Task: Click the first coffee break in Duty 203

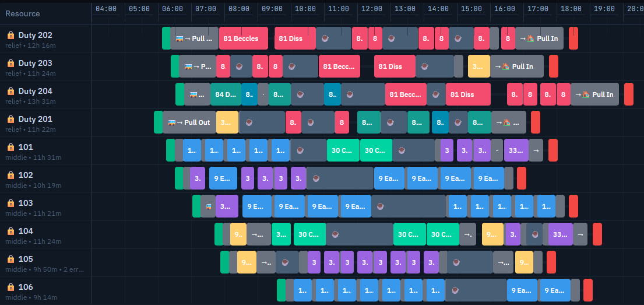Action: point(241,66)
